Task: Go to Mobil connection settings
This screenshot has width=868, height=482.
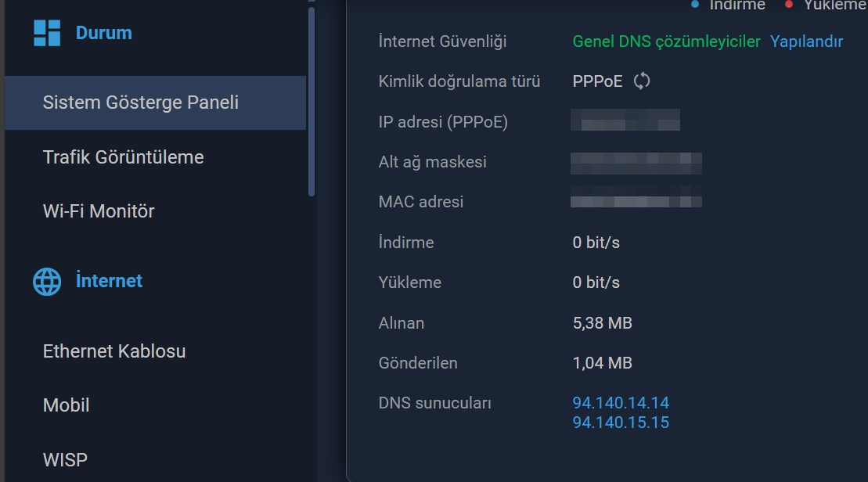Action: 66,405
